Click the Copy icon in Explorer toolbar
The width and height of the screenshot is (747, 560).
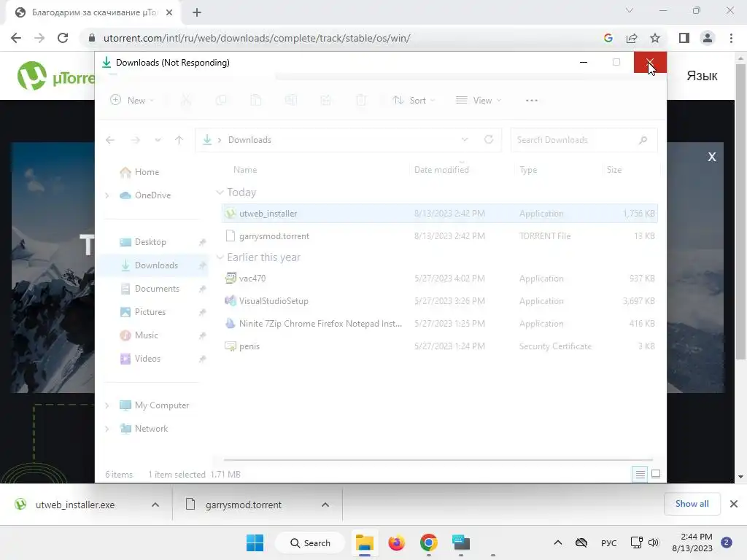(221, 101)
